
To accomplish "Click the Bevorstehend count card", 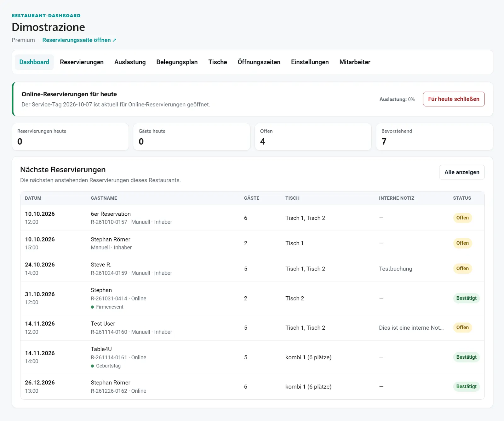I will tap(434, 137).
